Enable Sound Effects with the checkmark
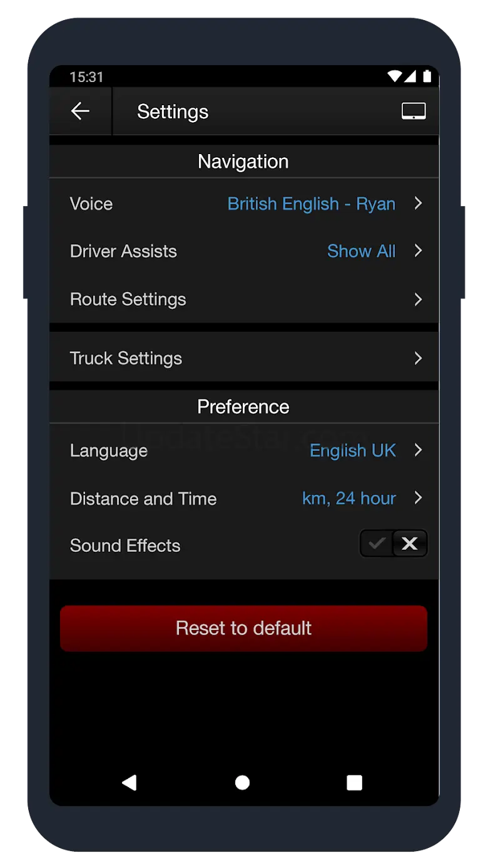This screenshot has height=868, width=488. click(x=377, y=544)
